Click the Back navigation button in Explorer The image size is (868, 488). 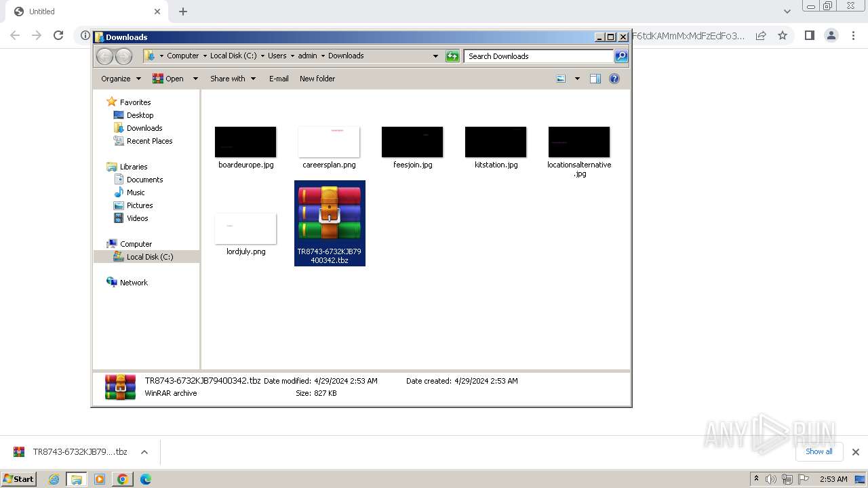coord(104,56)
